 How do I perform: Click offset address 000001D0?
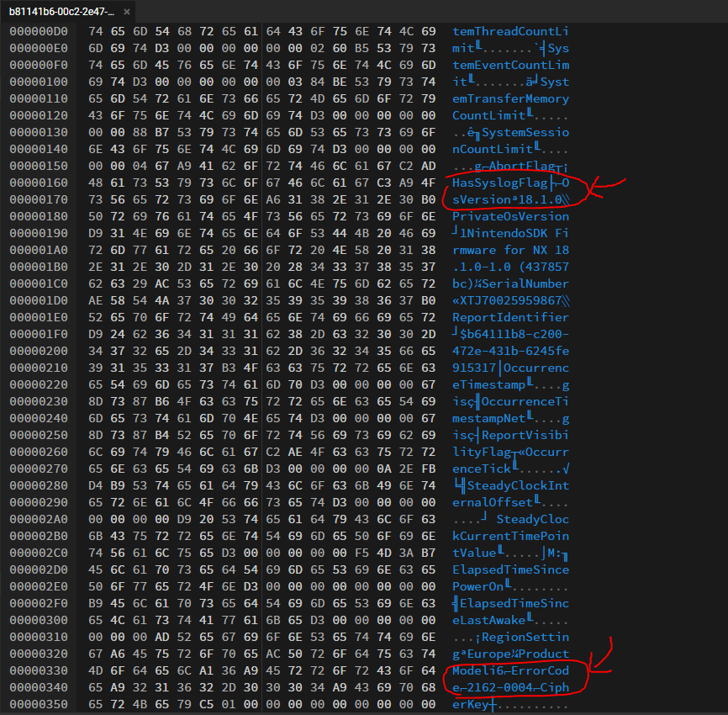pos(39,300)
